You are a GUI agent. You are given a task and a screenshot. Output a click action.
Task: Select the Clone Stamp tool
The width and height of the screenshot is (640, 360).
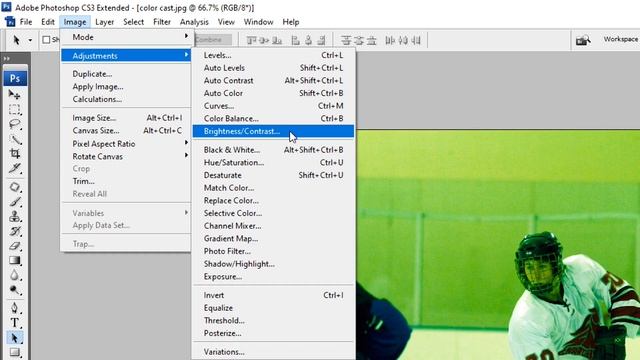(x=14, y=216)
